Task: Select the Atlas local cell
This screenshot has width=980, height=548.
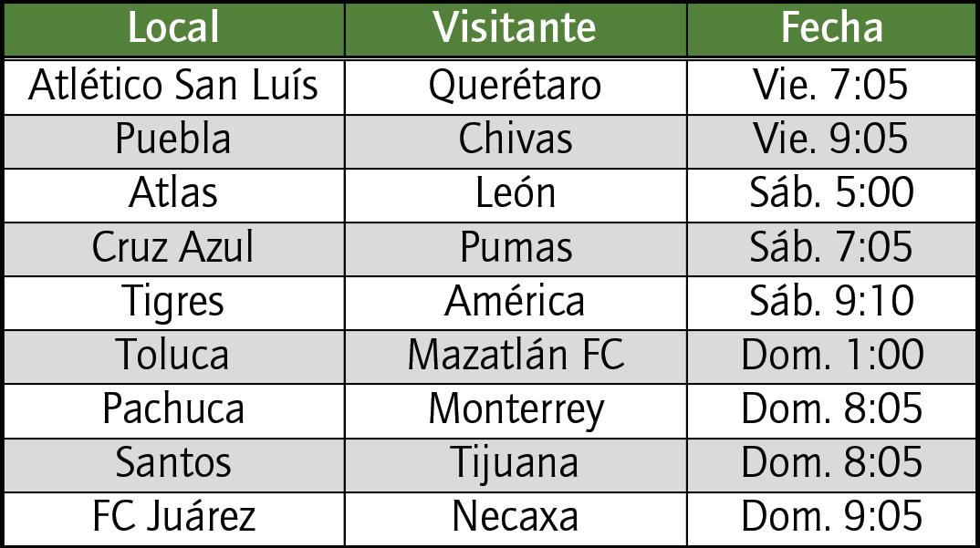Action: coord(173,195)
